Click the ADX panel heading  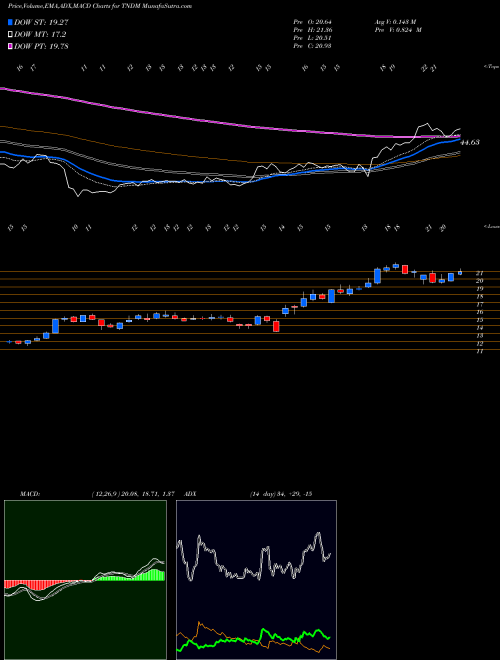[x=191, y=494]
